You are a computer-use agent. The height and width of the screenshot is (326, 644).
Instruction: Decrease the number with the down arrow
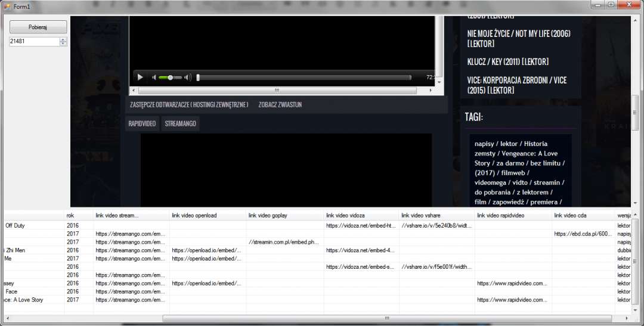(63, 44)
